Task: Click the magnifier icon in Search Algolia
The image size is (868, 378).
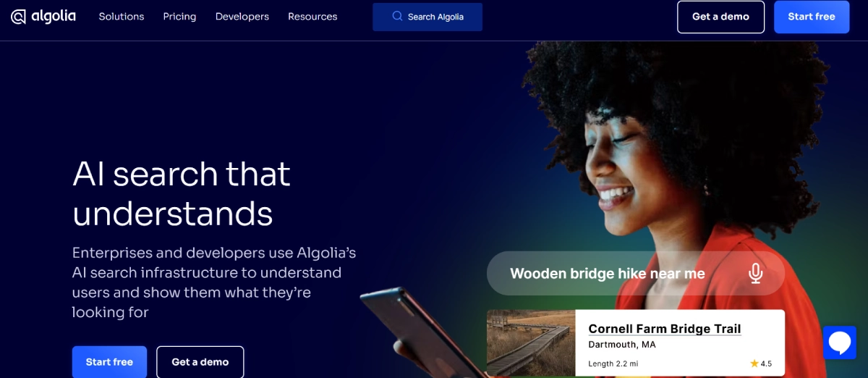Action: pos(397,16)
